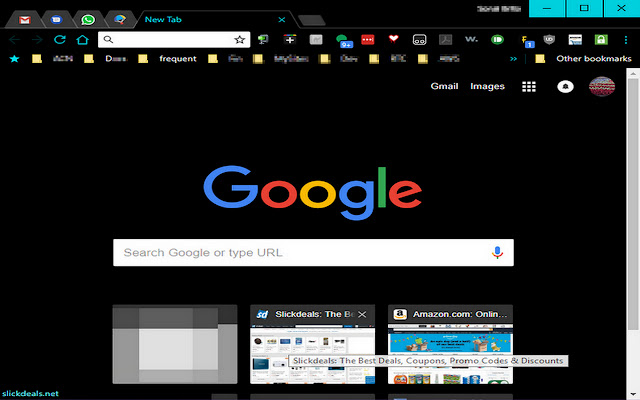This screenshot has height=400, width=640.
Task: Click the red heart extension icon
Action: point(393,39)
